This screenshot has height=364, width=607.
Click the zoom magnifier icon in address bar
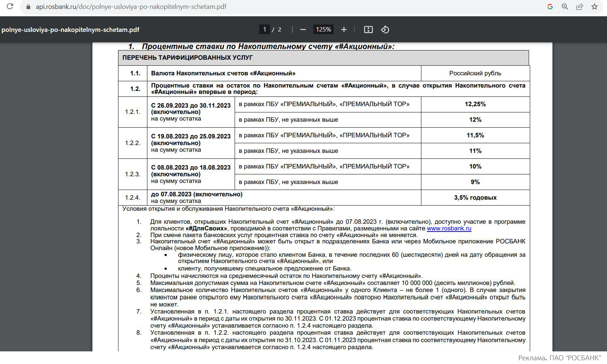pyautogui.click(x=565, y=7)
